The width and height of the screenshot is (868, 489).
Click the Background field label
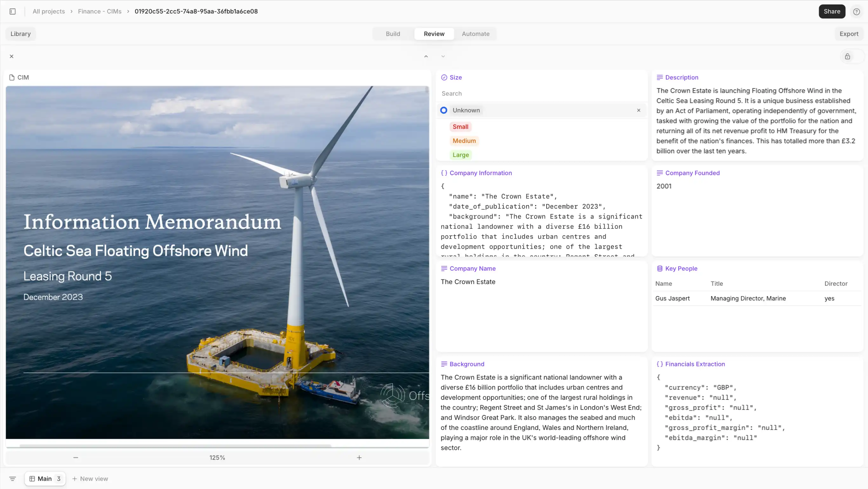pos(467,364)
